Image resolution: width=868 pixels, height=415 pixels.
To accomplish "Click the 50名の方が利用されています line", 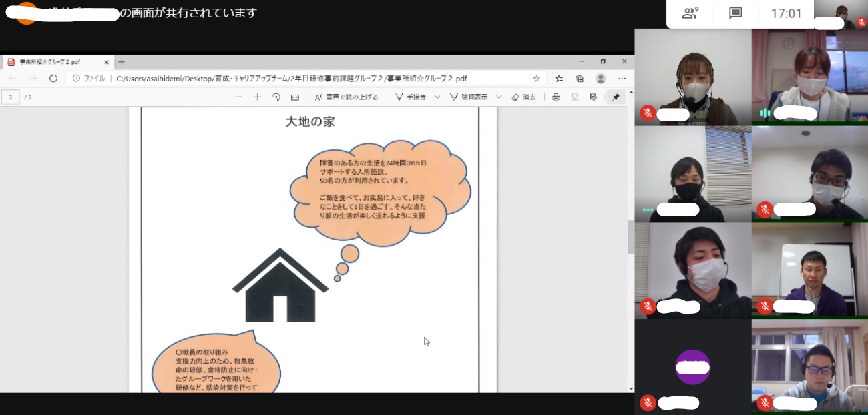I will tap(364, 181).
